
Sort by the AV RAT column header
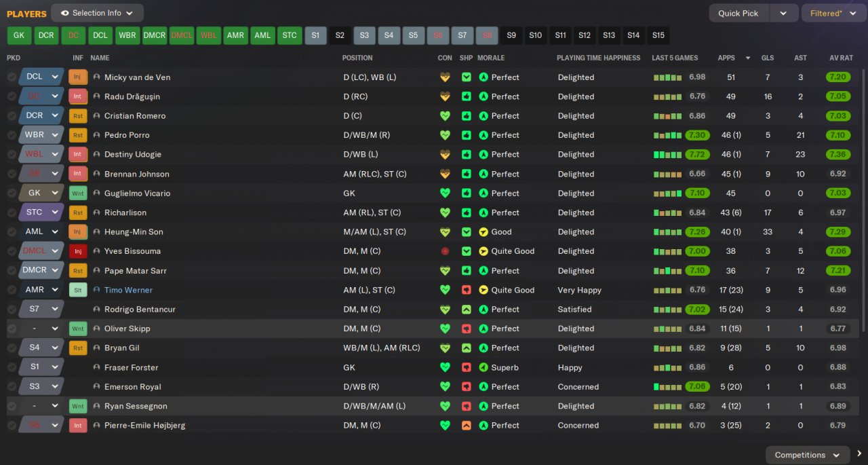pos(841,58)
